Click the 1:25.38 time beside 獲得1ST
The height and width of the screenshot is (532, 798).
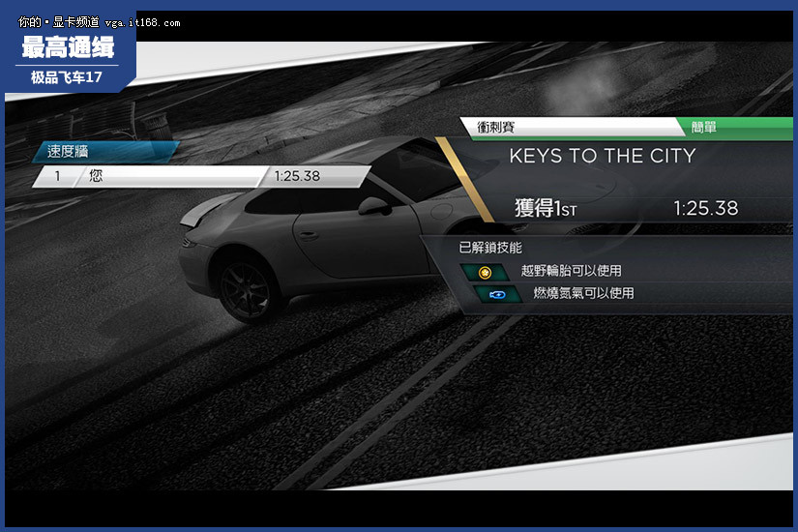705,208
